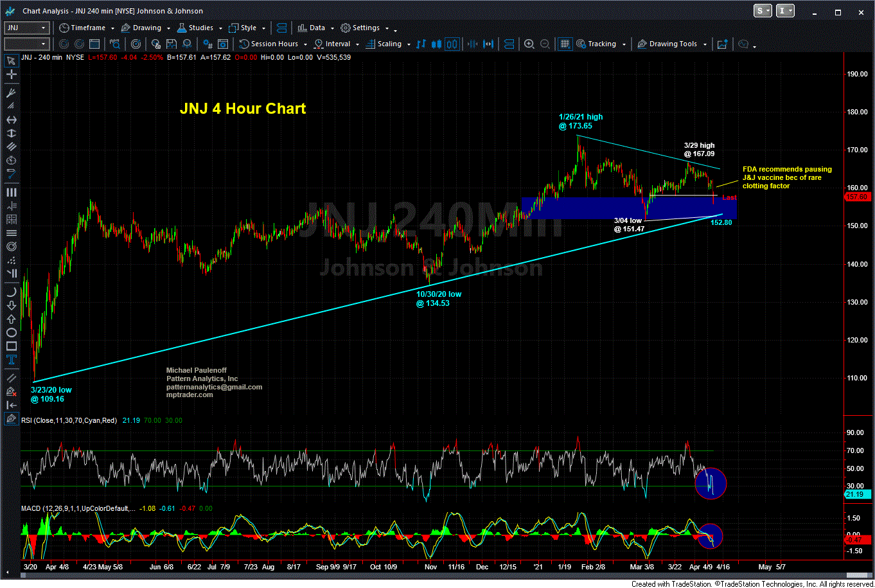Toggle filled candlestick chart style
This screenshot has width=875, height=588.
[437, 44]
